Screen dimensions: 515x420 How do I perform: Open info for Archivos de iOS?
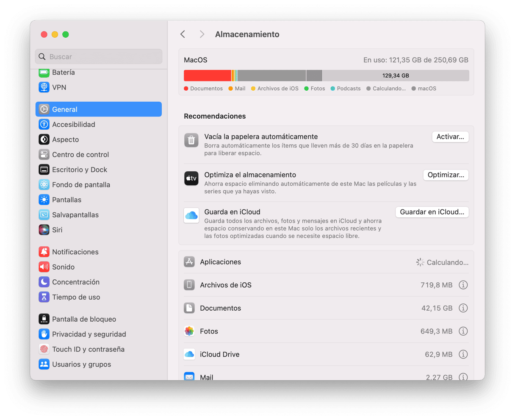tap(463, 285)
